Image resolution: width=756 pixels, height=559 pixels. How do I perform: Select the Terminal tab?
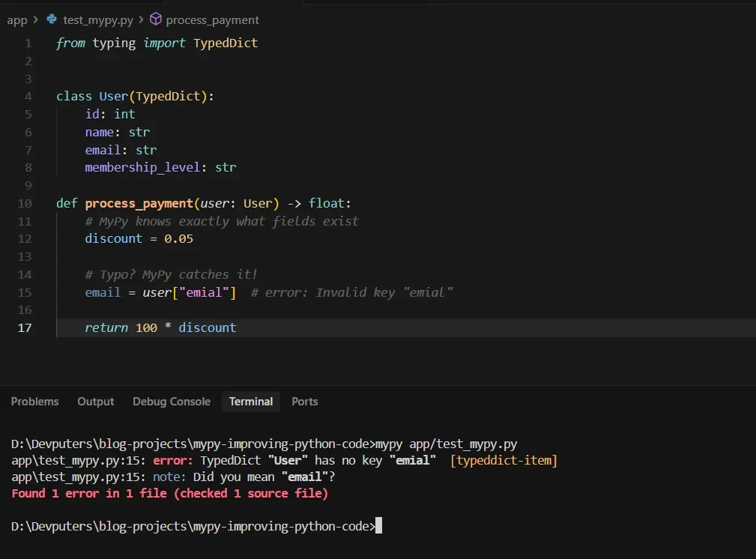point(251,402)
